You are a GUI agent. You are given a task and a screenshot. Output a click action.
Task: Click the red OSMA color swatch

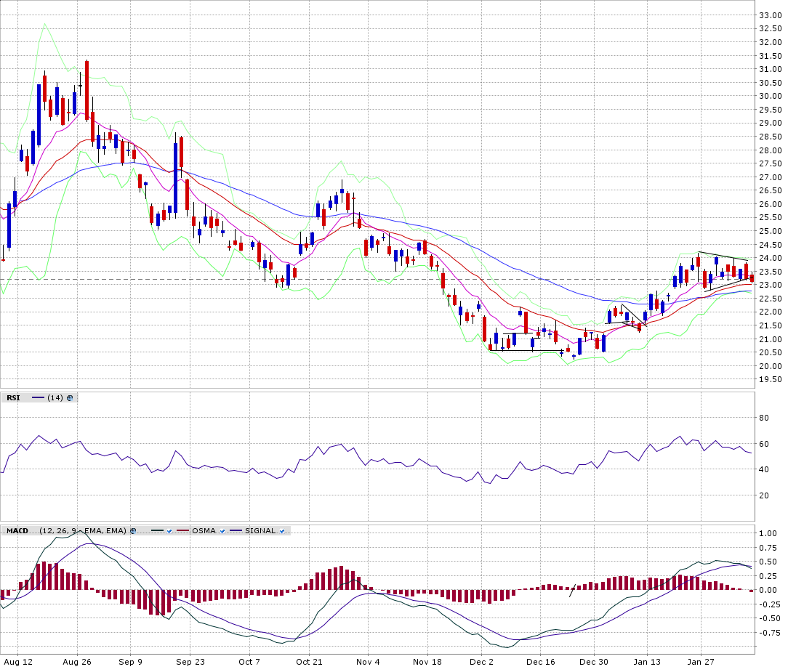pyautogui.click(x=182, y=531)
